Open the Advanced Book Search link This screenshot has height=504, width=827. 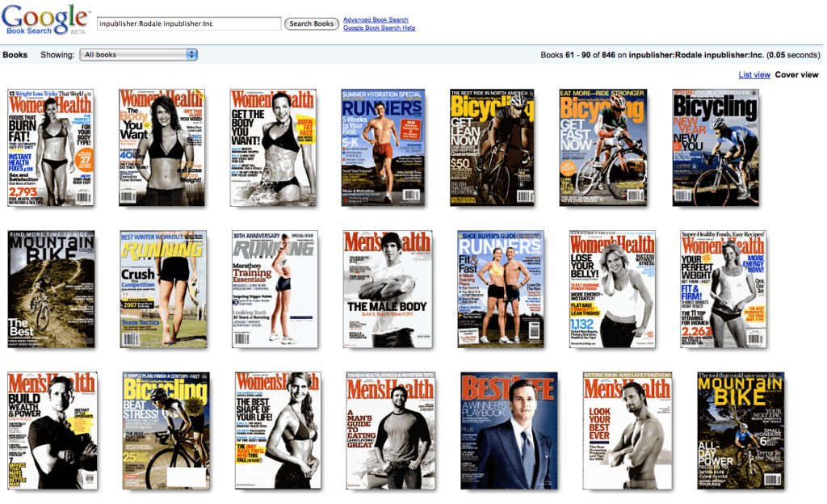[x=376, y=19]
